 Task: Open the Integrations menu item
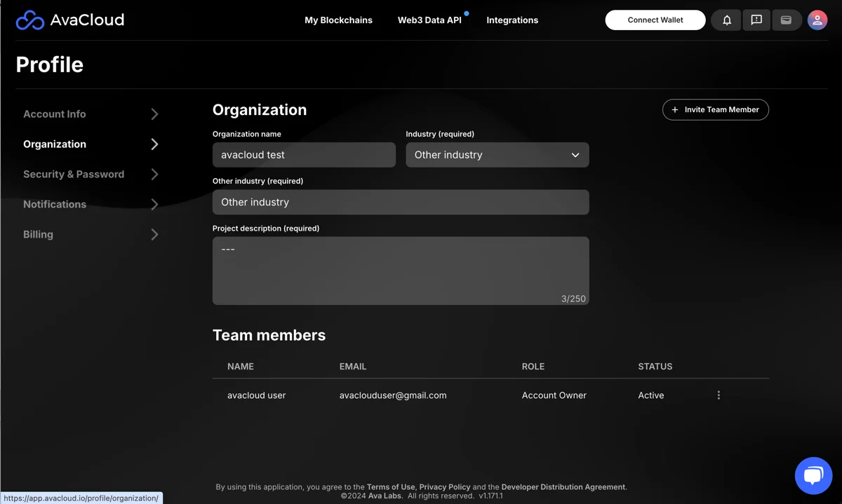(512, 20)
